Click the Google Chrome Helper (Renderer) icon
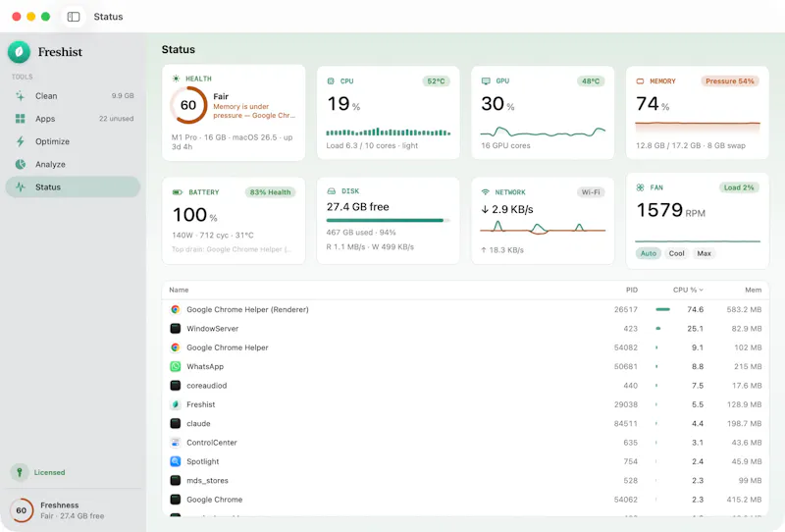Image resolution: width=785 pixels, height=532 pixels. 176,309
